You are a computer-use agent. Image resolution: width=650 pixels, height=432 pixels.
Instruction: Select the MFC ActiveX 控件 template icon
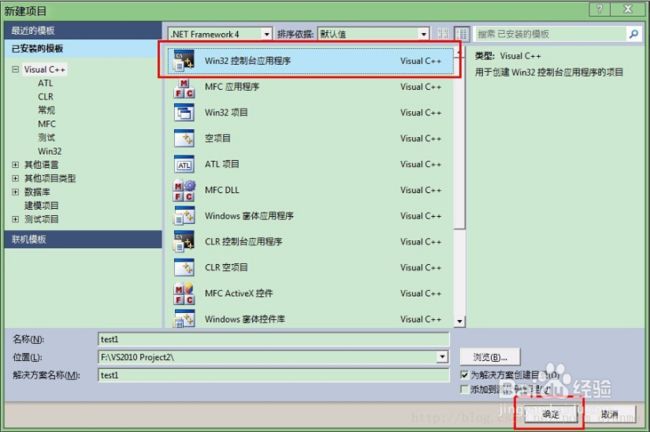coord(184,294)
